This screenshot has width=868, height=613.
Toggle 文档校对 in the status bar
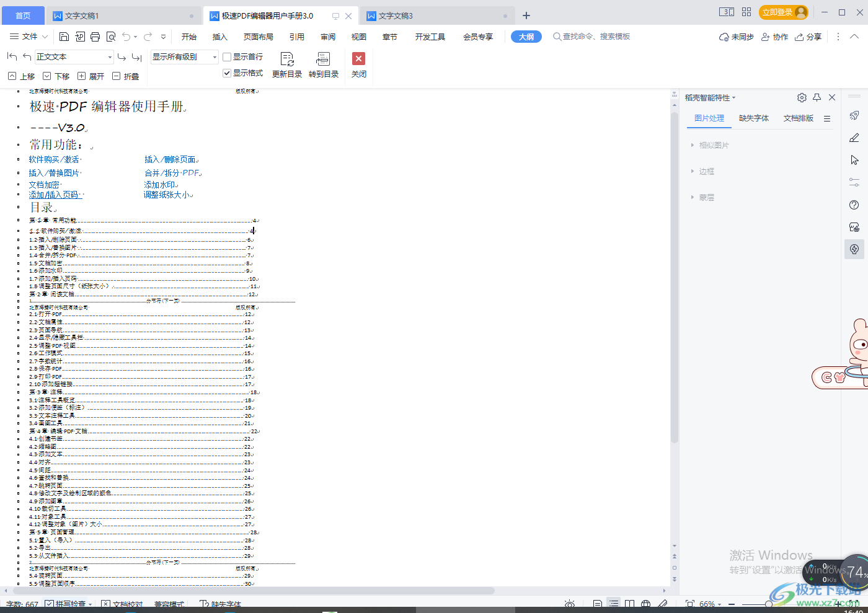(x=122, y=604)
